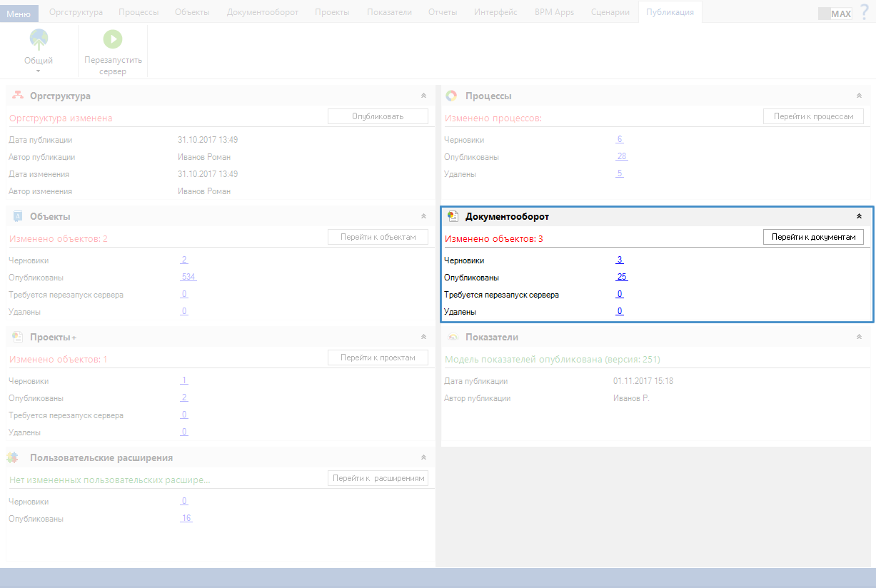Screen dimensions: 876x588
Task: Click the Процессы panel icon
Action: coord(451,96)
